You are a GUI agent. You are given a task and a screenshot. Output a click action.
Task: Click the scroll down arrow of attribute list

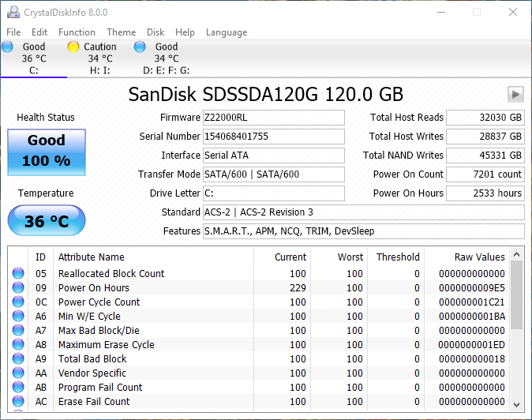click(x=516, y=405)
